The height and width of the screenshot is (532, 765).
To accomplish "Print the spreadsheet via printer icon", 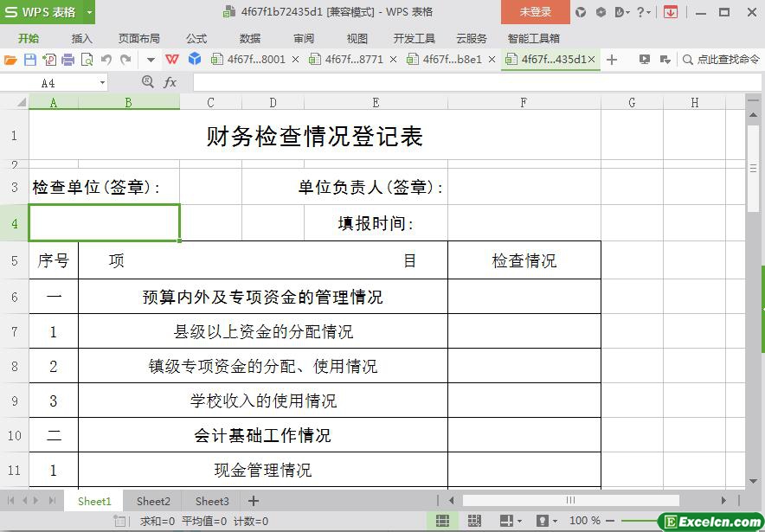I will coord(67,60).
